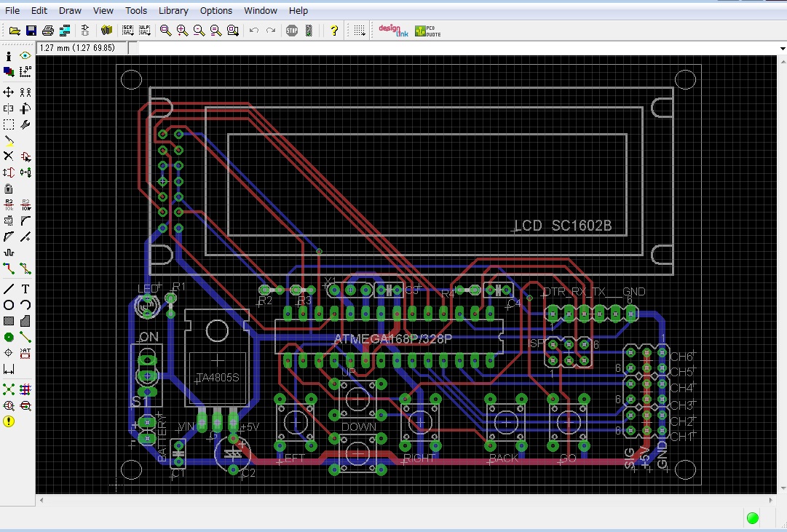Viewport: 787px width, 532px height.
Task: Select the Text tool
Action: coord(25,289)
